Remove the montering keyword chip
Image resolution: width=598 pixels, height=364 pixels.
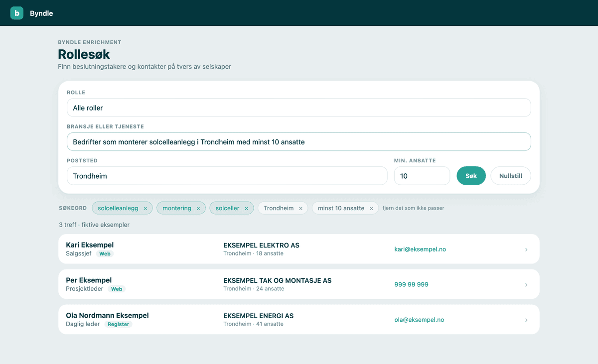[198, 208]
